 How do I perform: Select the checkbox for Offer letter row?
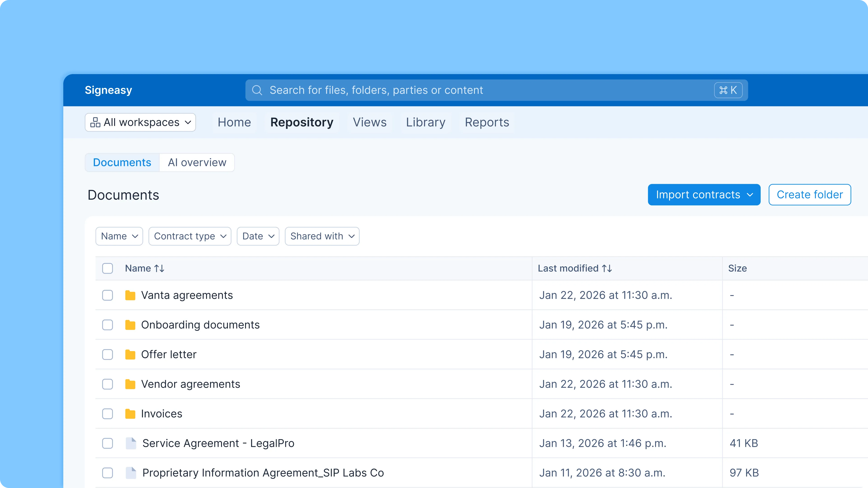pyautogui.click(x=108, y=355)
